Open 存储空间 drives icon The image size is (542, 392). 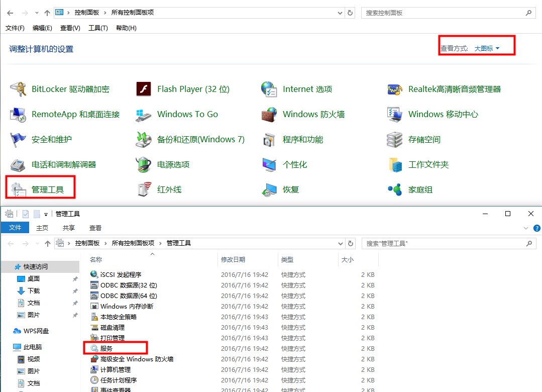pyautogui.click(x=394, y=140)
